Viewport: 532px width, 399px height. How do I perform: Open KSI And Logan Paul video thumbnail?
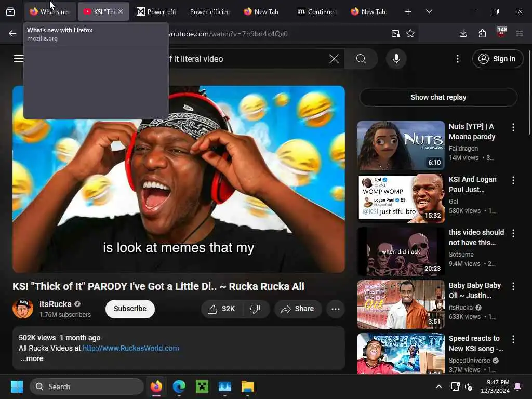(401, 198)
